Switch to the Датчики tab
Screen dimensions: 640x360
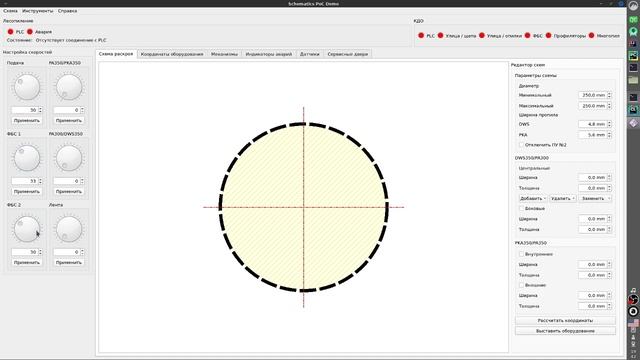[309, 54]
